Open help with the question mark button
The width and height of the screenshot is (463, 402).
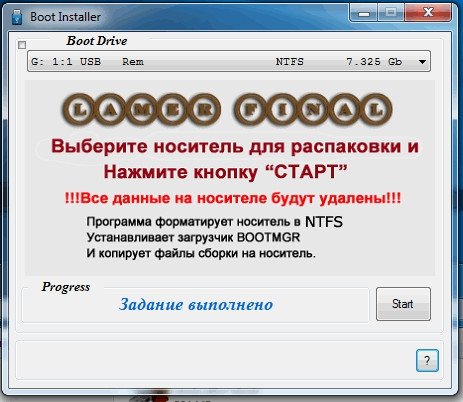click(x=427, y=360)
